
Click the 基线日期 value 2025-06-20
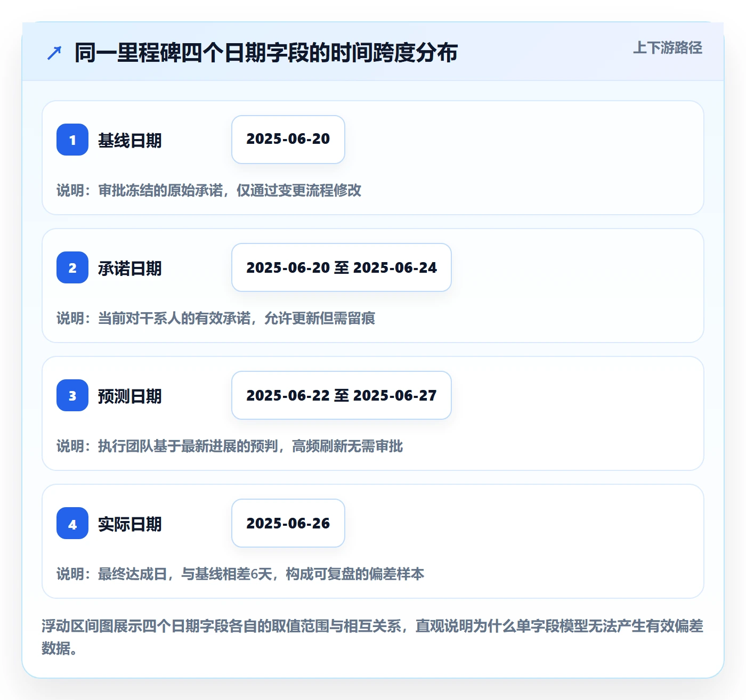288,140
